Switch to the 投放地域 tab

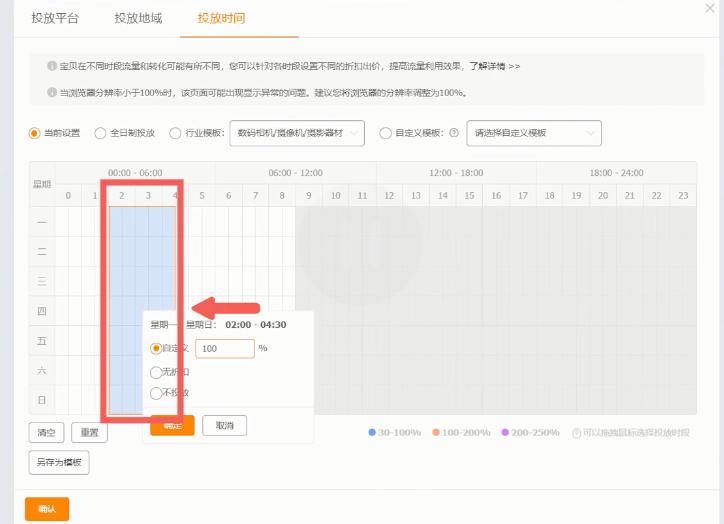point(138,18)
